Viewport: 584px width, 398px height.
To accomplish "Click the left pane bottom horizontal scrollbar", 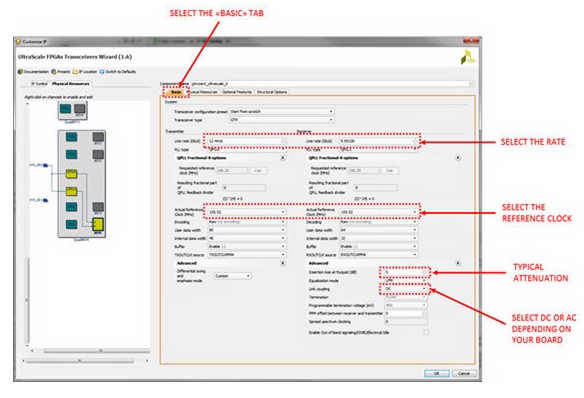I will pos(80,360).
